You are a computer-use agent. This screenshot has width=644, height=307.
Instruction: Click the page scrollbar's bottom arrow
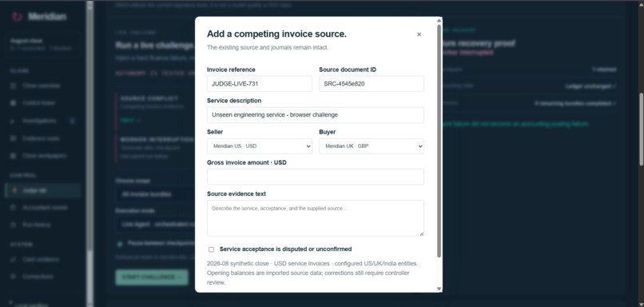tap(641, 304)
